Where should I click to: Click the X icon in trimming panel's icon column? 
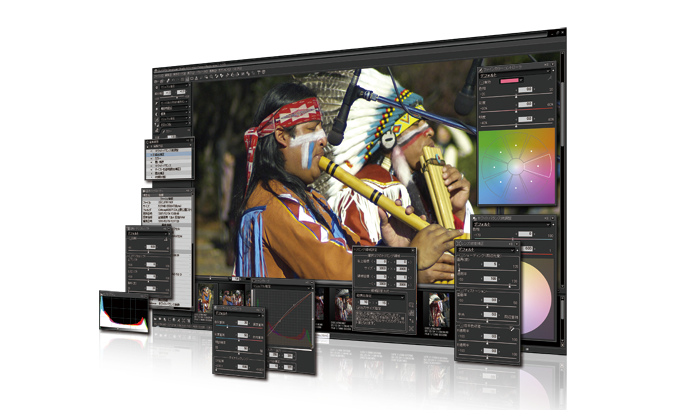click(x=411, y=328)
